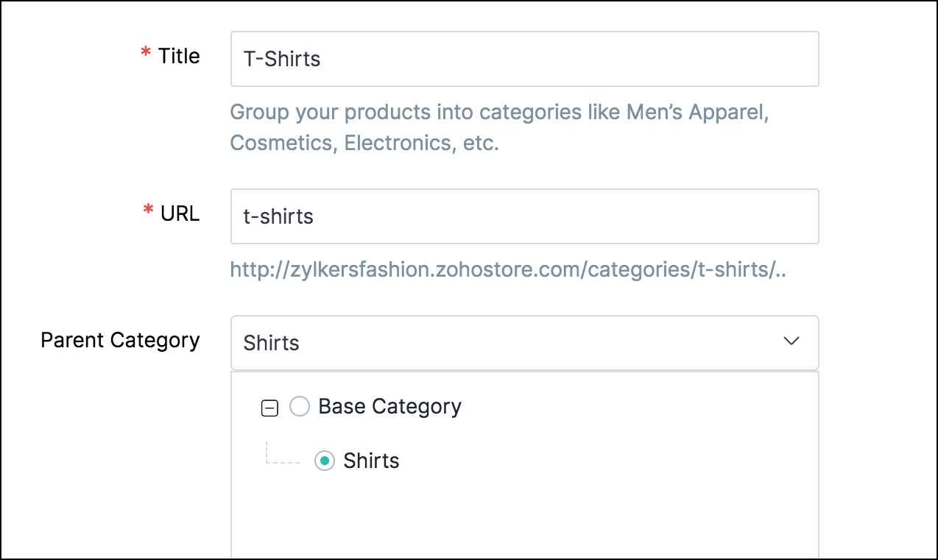Click the T-Shirts text in Title box
Screen dimensions: 938x560
(282, 59)
